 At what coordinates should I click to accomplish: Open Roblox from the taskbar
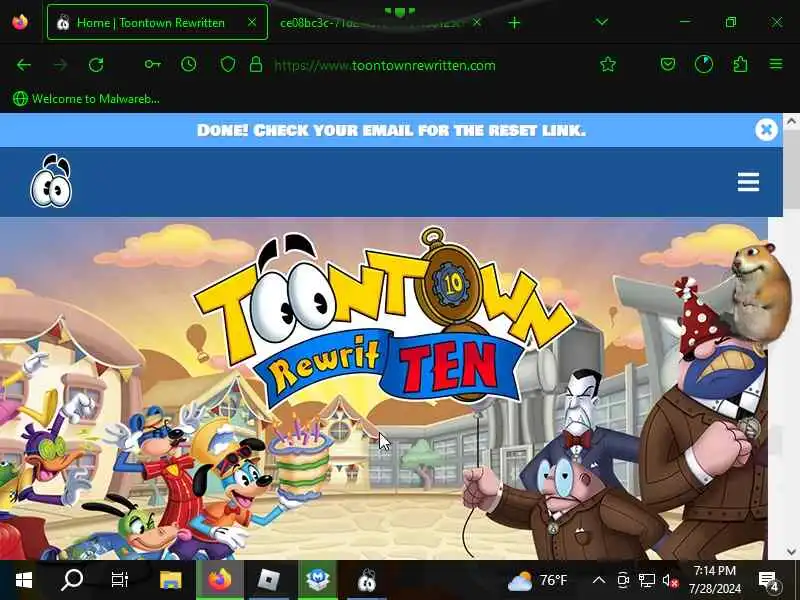[268, 580]
